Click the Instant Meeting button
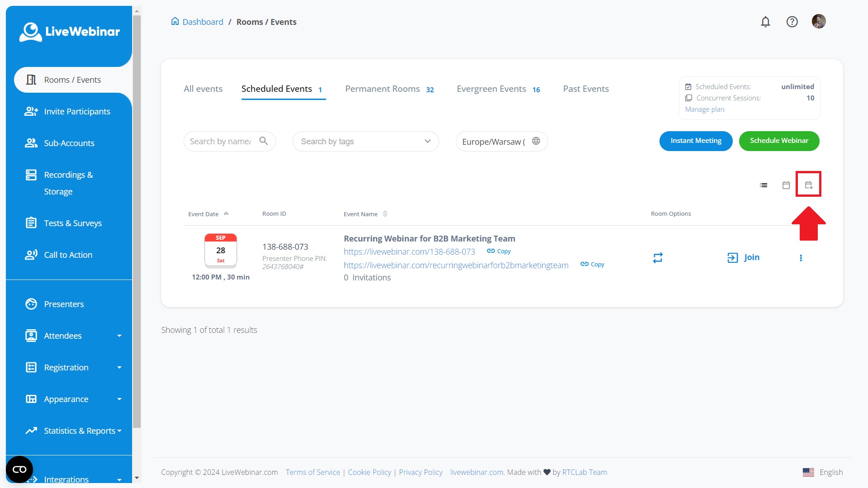This screenshot has width=868, height=488. pos(696,141)
